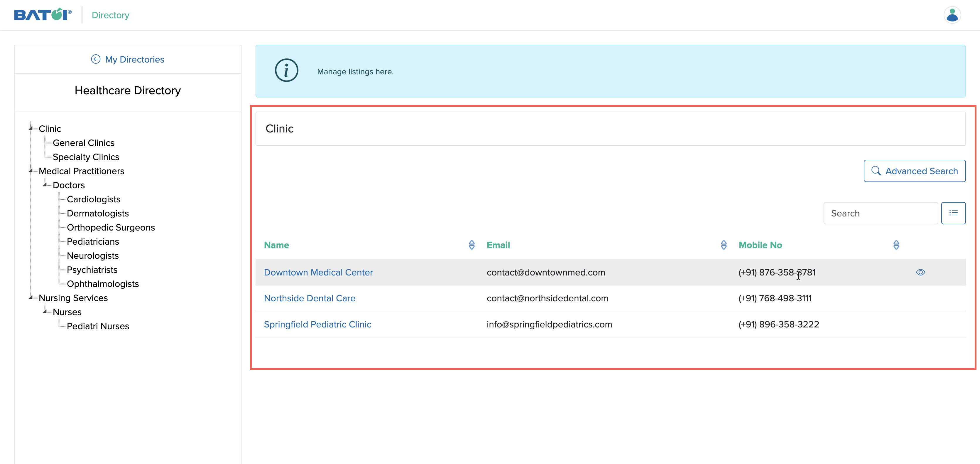Collapse the Doctors tree node
This screenshot has height=464, width=980.
(45, 185)
